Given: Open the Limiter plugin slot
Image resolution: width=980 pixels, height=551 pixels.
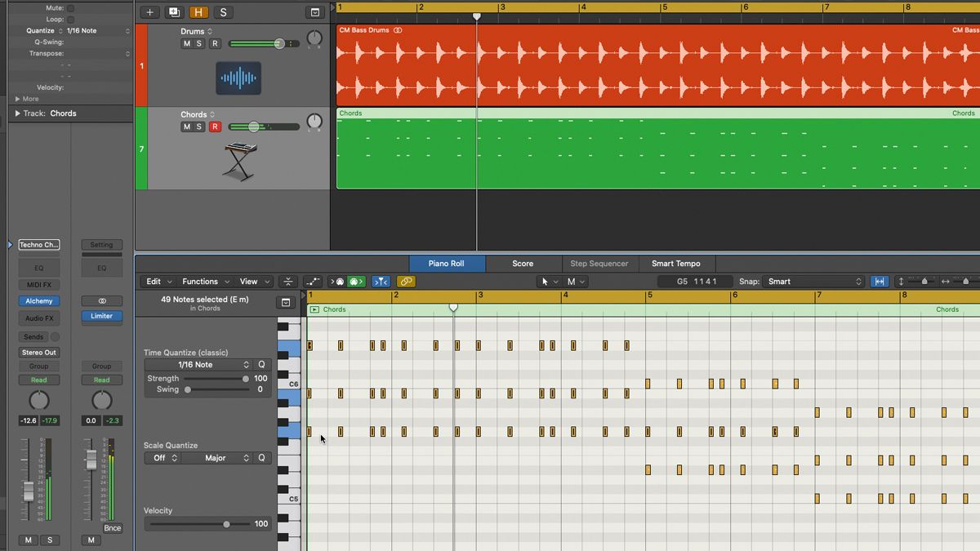Looking at the screenshot, I should coord(101,317).
